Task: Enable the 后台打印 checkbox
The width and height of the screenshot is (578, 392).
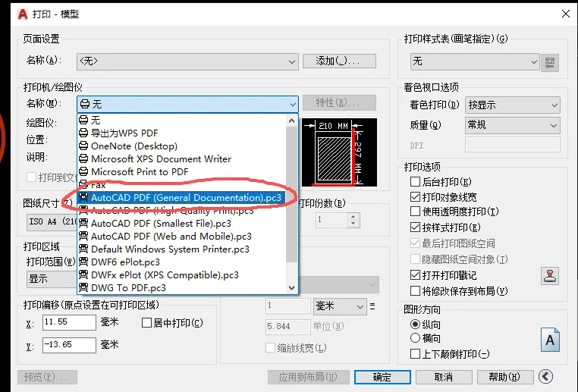Action: (x=415, y=182)
